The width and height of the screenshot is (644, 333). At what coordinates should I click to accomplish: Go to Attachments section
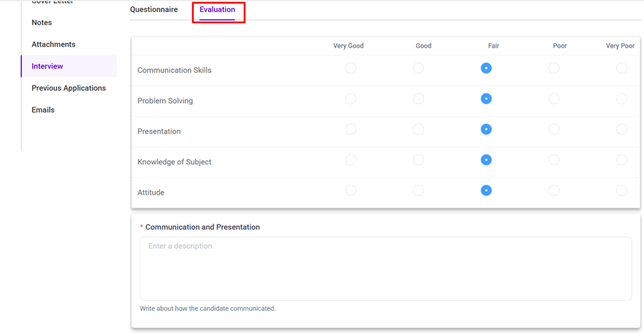(x=53, y=45)
